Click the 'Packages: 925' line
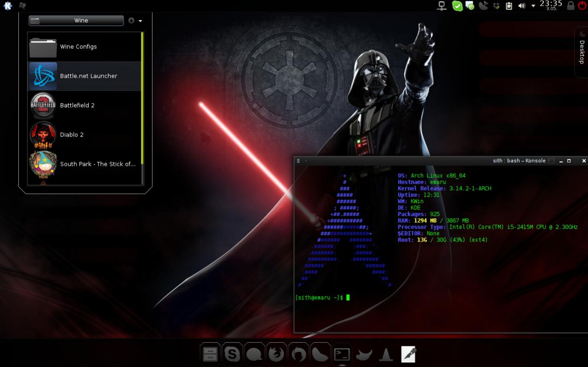This screenshot has width=588, height=367. click(x=419, y=214)
